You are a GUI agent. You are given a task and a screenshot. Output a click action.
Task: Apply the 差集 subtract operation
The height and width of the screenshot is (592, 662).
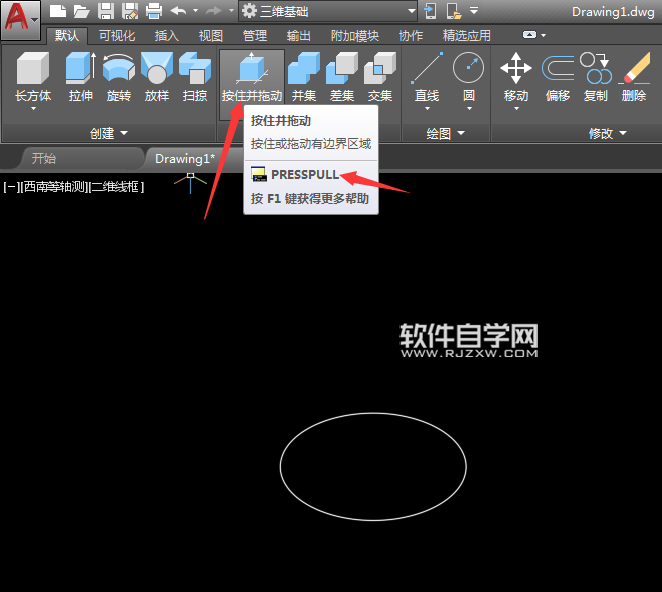342,77
